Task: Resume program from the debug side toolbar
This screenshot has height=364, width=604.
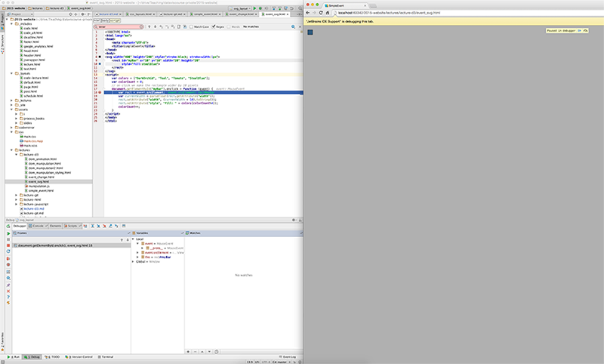Action: (8, 233)
